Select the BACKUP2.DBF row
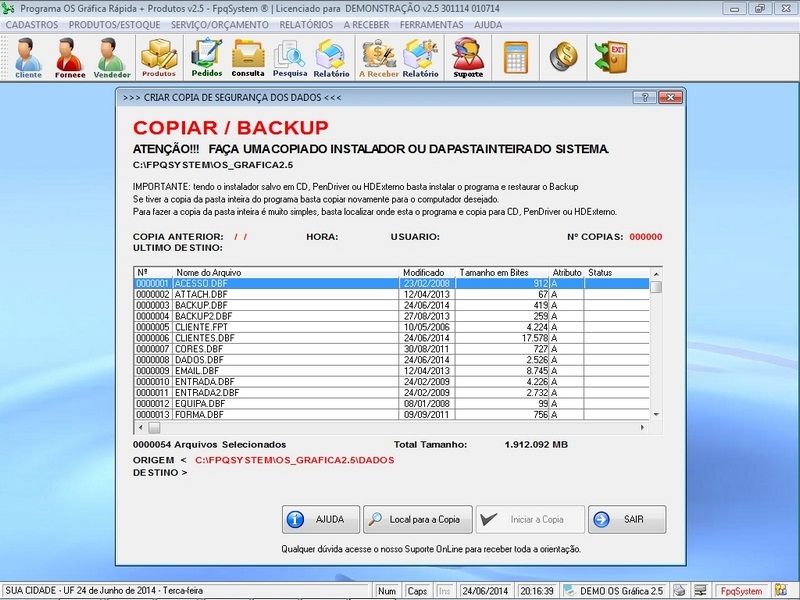This screenshot has height=600, width=800. (391, 316)
